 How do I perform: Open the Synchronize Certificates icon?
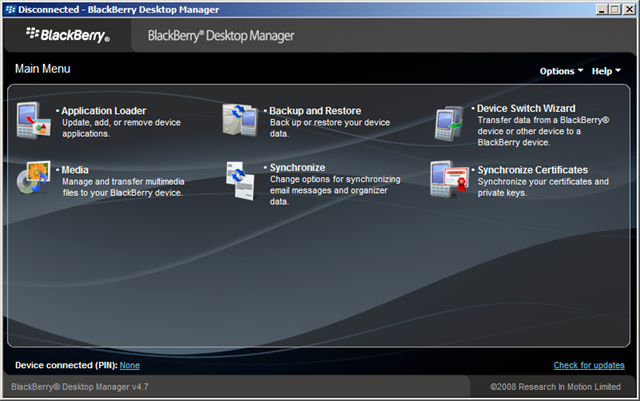[x=449, y=179]
